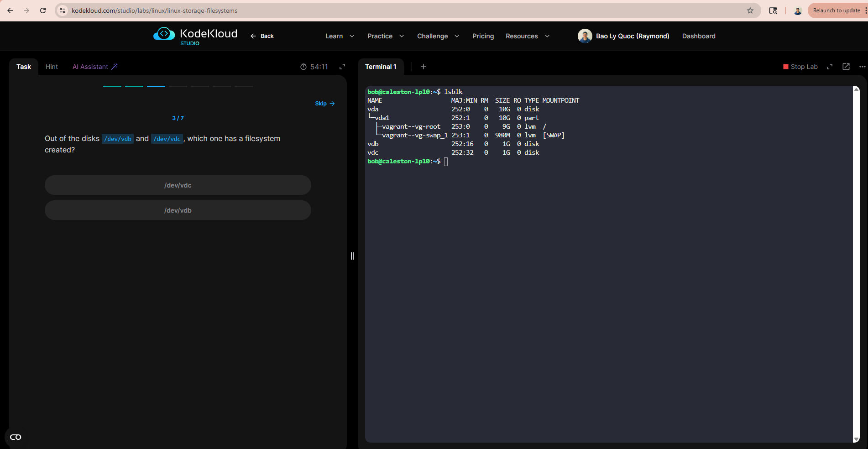
Task: Click the Stop Lab button
Action: click(800, 67)
